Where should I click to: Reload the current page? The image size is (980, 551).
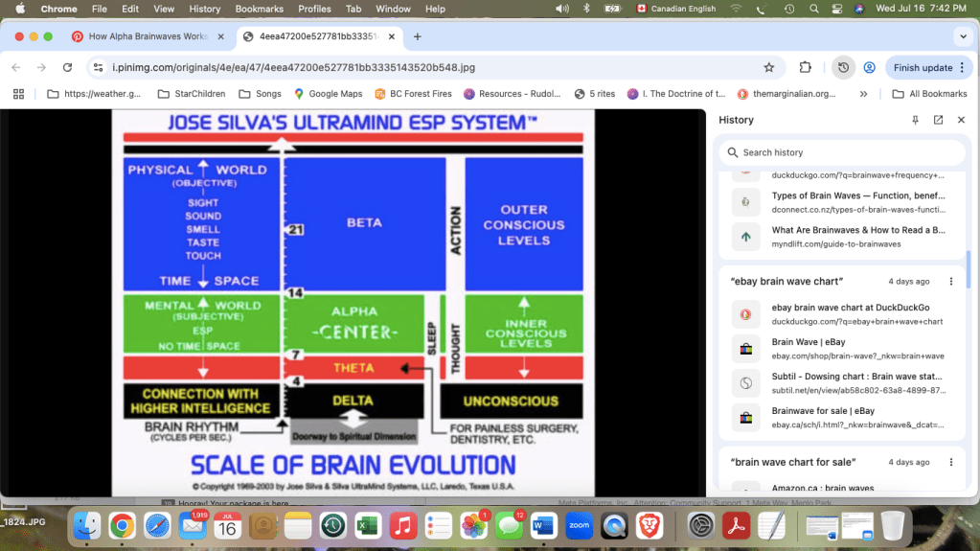coord(67,68)
